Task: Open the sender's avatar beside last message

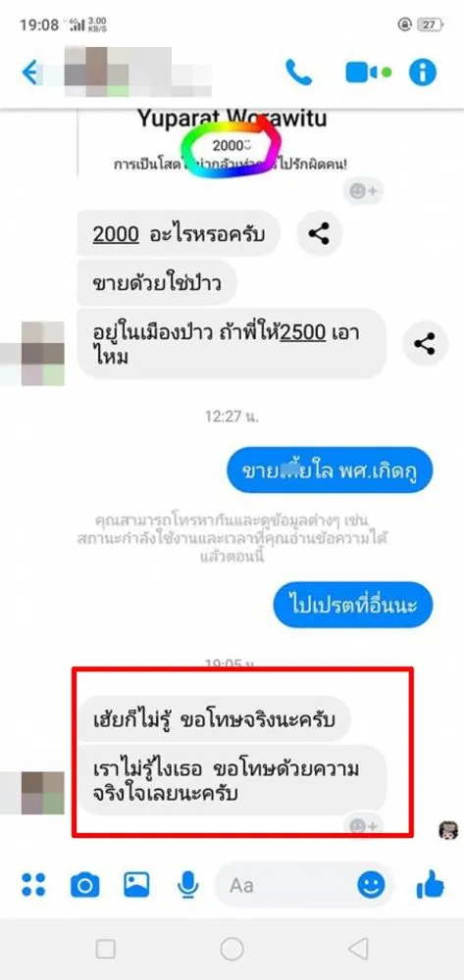Action: (x=43, y=793)
